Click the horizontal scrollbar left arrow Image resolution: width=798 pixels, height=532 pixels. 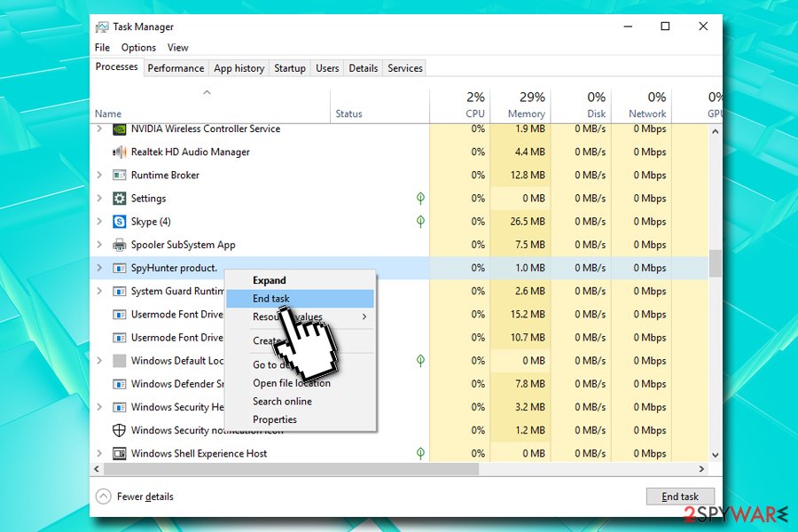tap(97, 469)
